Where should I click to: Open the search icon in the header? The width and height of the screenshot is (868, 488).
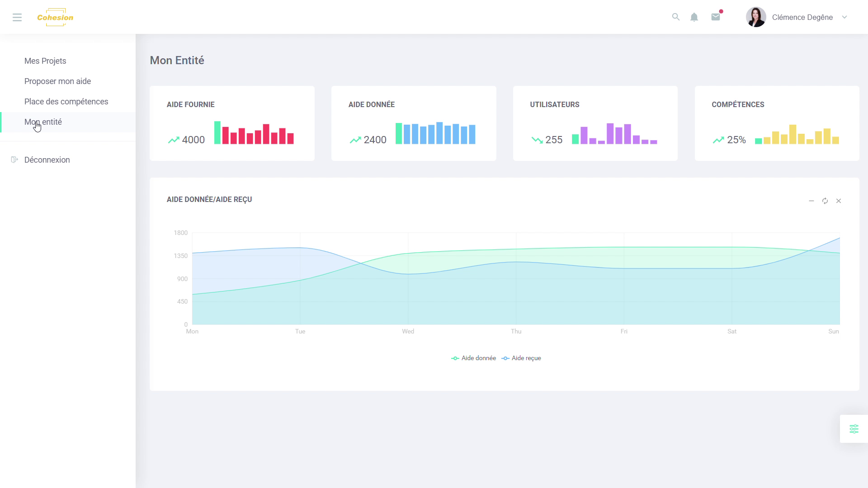[x=676, y=17]
